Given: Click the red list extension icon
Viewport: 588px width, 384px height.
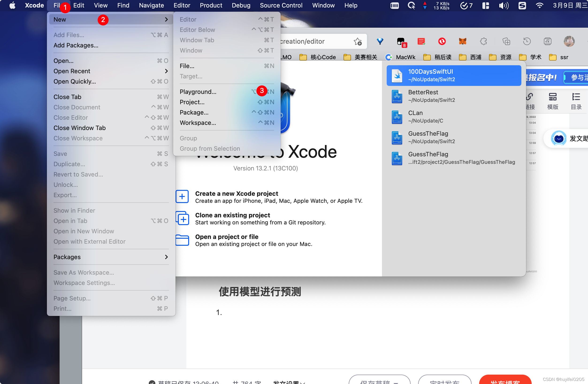Looking at the screenshot, I should point(421,41).
